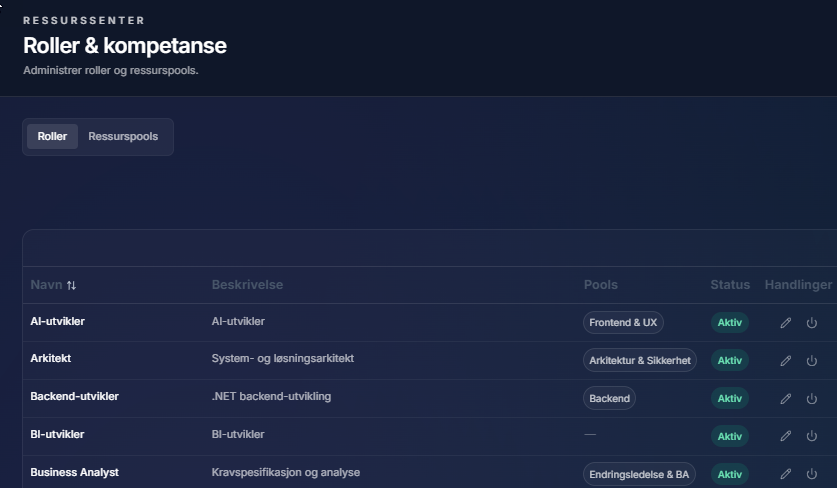
Task: Click the Arkitektur & Sikkerhet pool chip
Action: coord(639,360)
